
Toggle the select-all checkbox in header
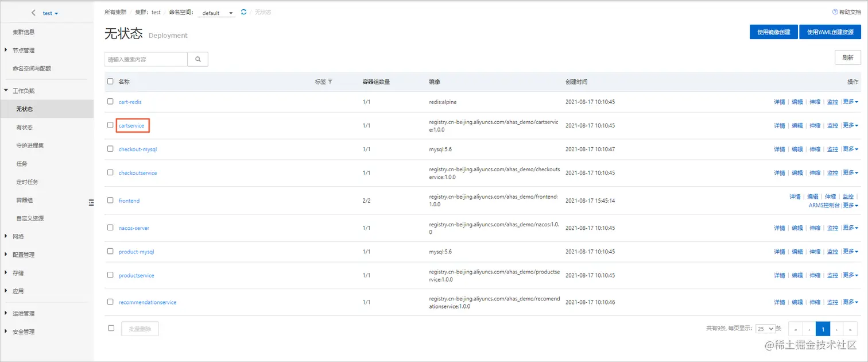(110, 82)
